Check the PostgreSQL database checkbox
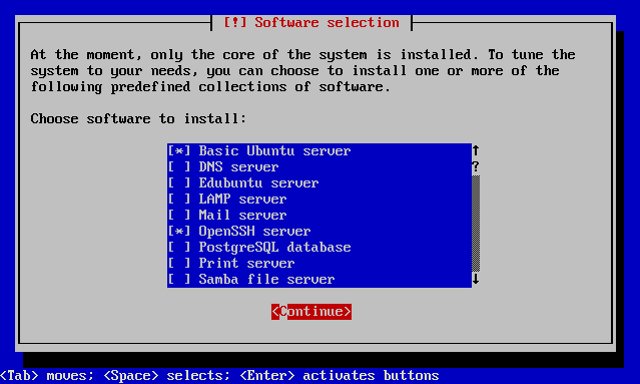This screenshot has width=640, height=384. (x=179, y=247)
